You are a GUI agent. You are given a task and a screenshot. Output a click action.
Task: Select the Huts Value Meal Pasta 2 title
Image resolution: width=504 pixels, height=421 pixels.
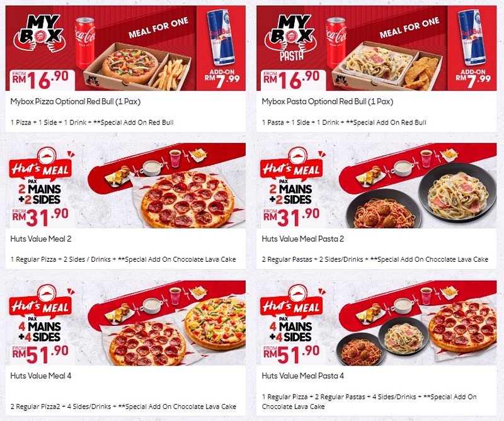[x=303, y=239]
